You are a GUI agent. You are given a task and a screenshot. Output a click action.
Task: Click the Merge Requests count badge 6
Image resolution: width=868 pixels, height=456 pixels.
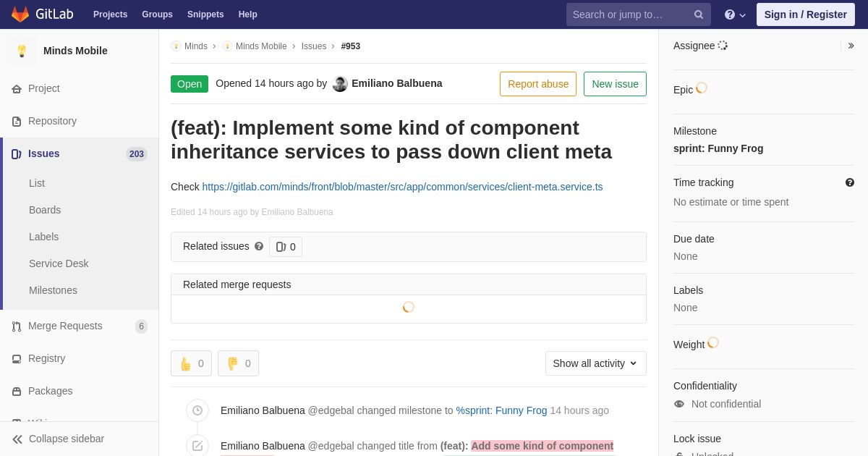[141, 326]
